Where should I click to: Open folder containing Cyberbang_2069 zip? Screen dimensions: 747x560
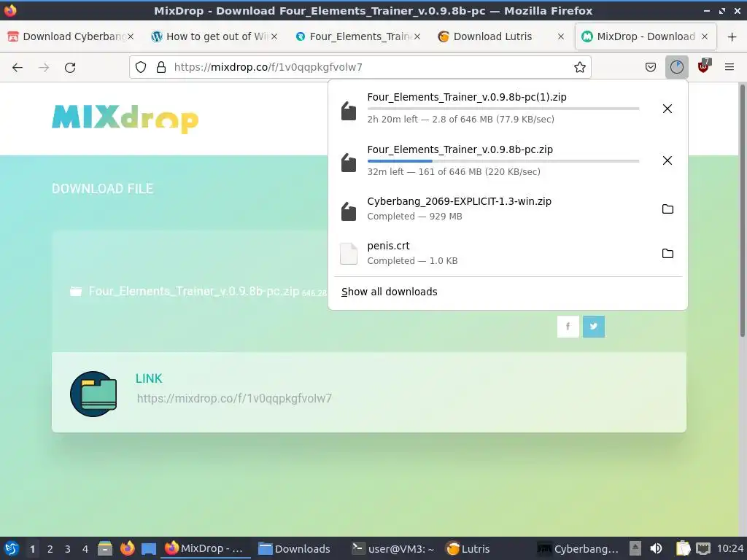(667, 209)
